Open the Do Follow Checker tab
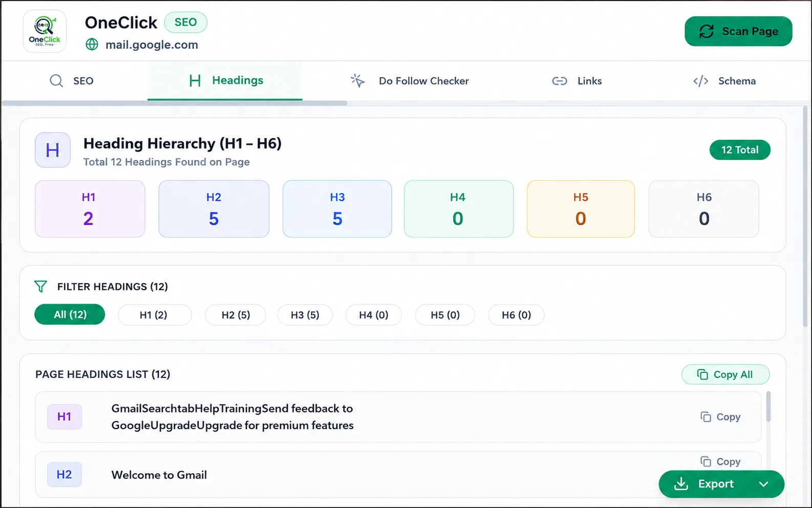Image resolution: width=812 pixels, height=508 pixels. coord(410,81)
